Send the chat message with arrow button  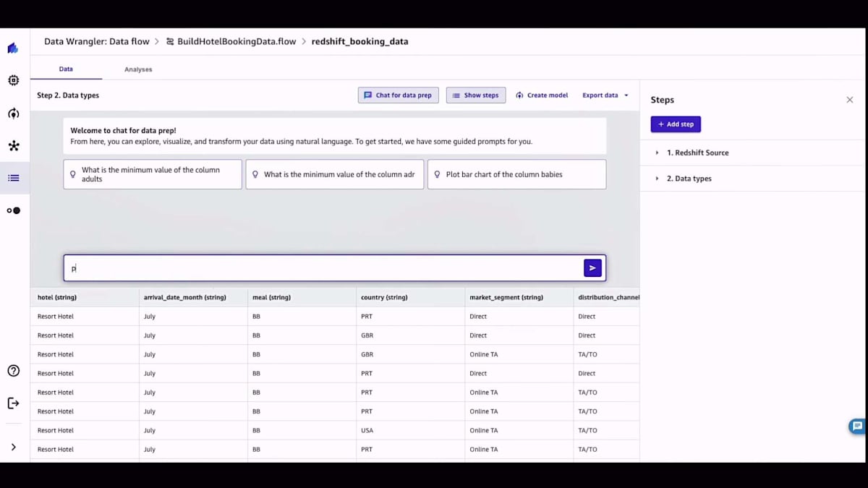[x=592, y=268]
